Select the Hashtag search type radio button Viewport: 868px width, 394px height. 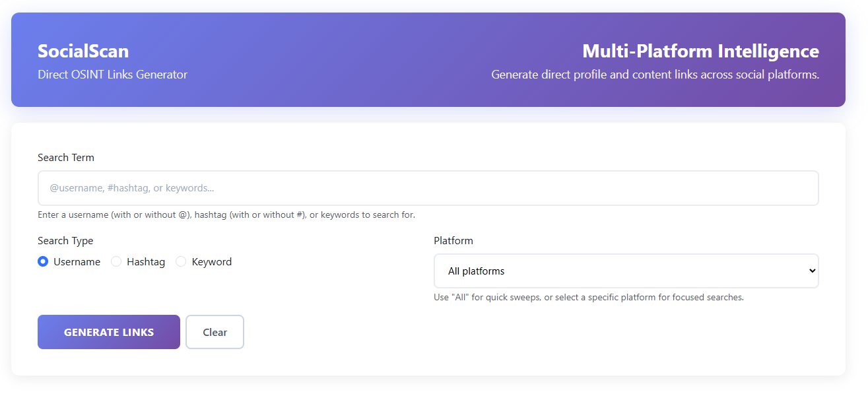click(x=116, y=261)
